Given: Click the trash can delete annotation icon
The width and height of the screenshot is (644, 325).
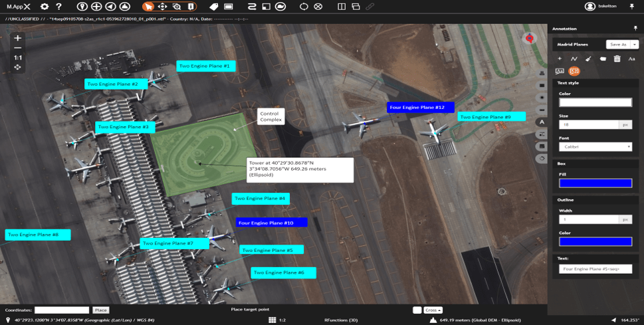Looking at the screenshot, I should pyautogui.click(x=617, y=58).
